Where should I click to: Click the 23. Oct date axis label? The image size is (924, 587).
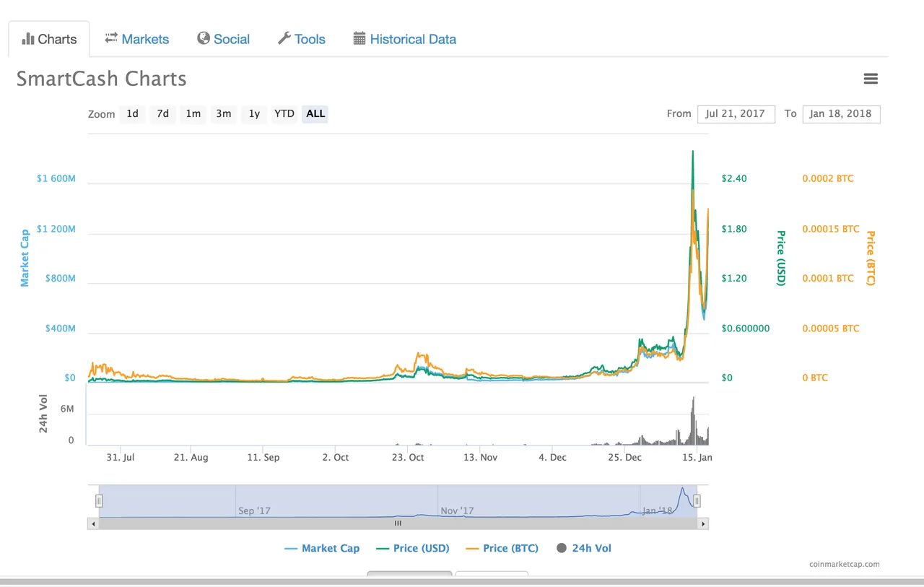pyautogui.click(x=407, y=457)
